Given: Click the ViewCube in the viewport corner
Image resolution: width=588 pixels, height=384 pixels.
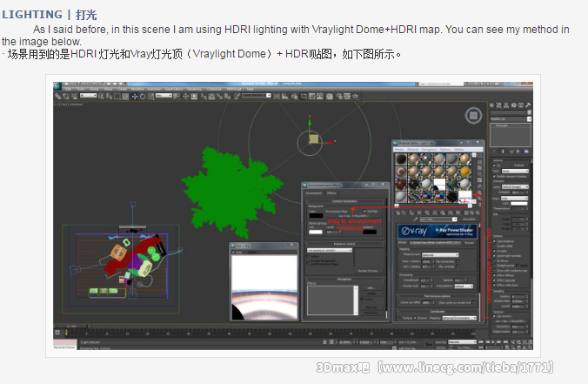Looking at the screenshot, I should click(x=473, y=115).
